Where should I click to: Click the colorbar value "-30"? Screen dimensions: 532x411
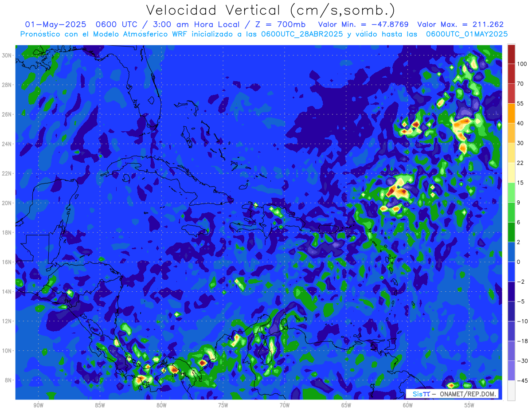pos(522,361)
